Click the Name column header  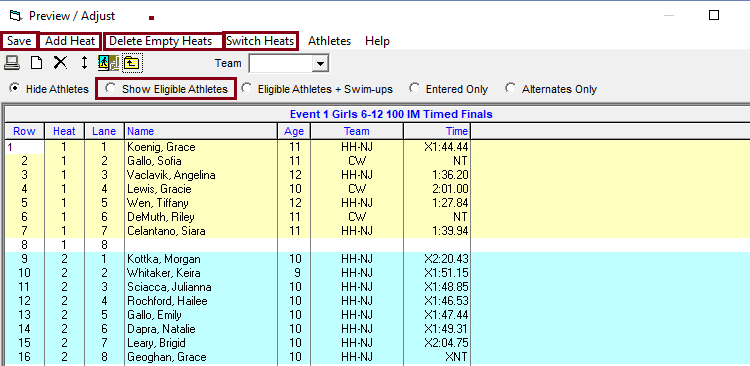(x=201, y=131)
